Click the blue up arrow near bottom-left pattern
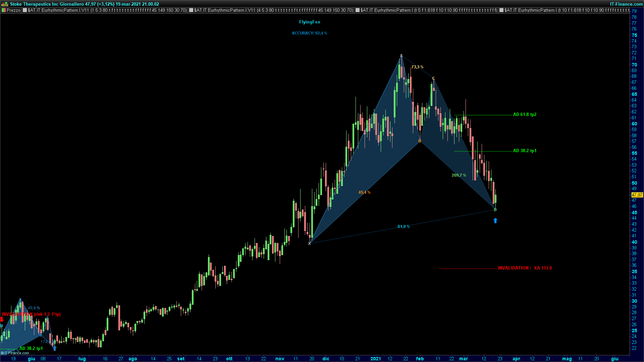 pos(55,348)
